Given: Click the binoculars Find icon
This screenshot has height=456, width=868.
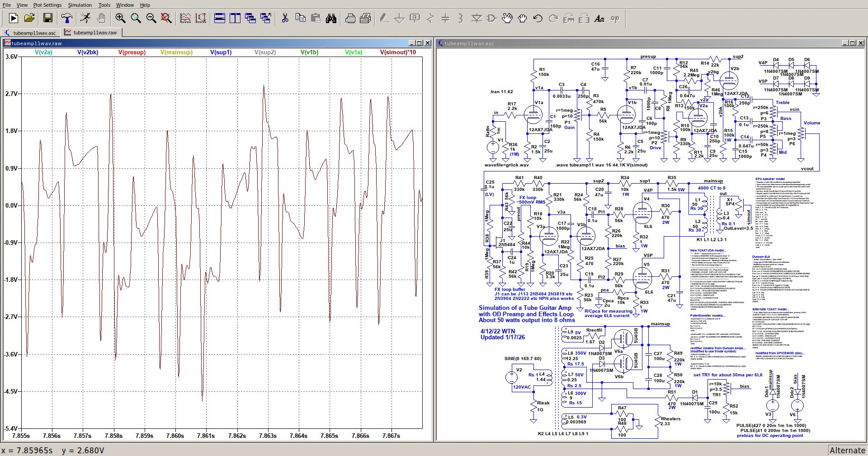Looking at the screenshot, I should click(x=331, y=18).
